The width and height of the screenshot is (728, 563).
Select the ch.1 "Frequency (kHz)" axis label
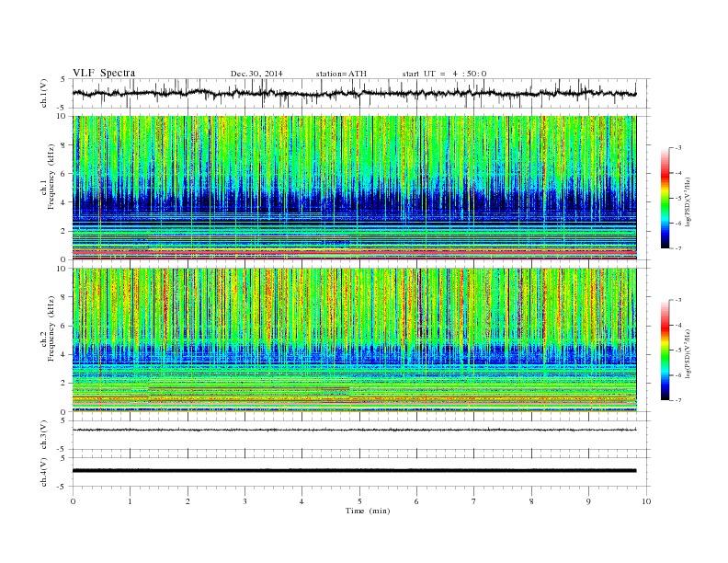click(x=51, y=177)
